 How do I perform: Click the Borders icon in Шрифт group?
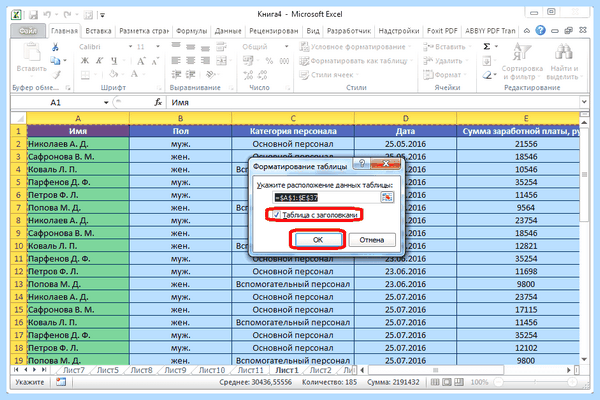click(86, 75)
